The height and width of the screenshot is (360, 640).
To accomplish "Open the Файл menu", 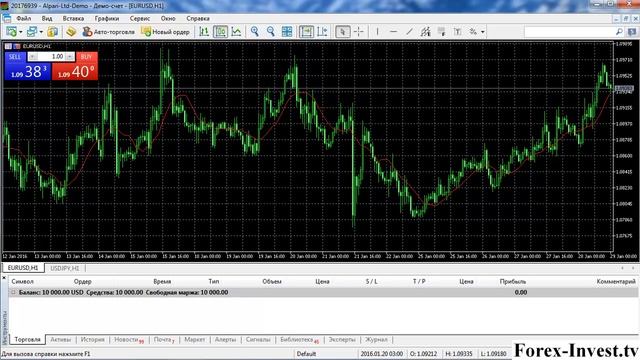I will 24,18.
